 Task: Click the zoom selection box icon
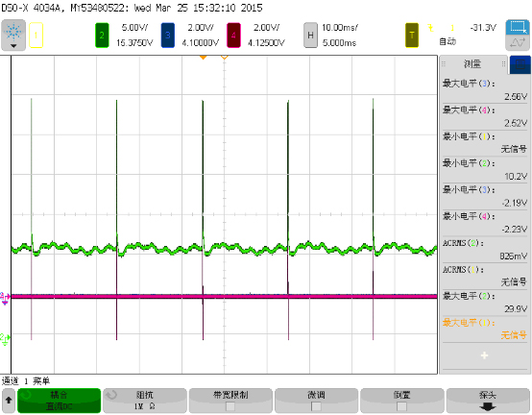518,27
